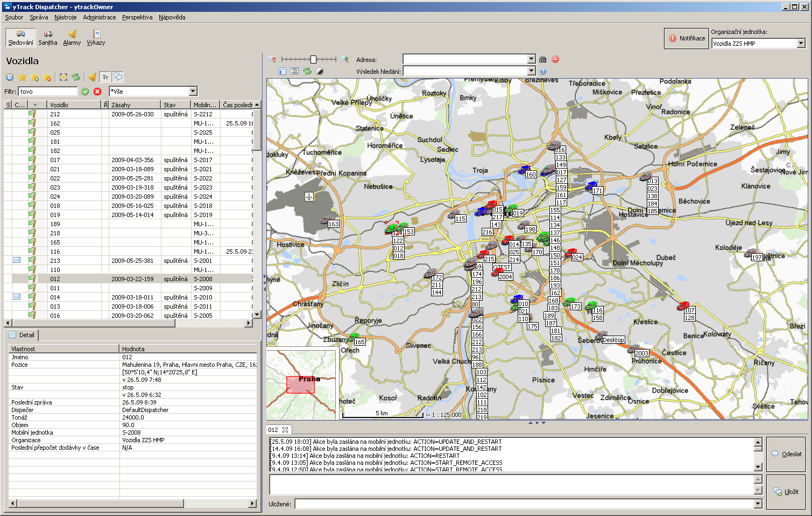Open the Výkazy reports view

point(96,38)
